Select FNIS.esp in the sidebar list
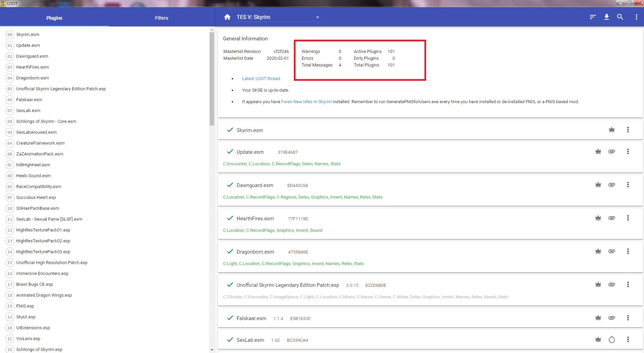644x353 pixels. click(x=25, y=306)
